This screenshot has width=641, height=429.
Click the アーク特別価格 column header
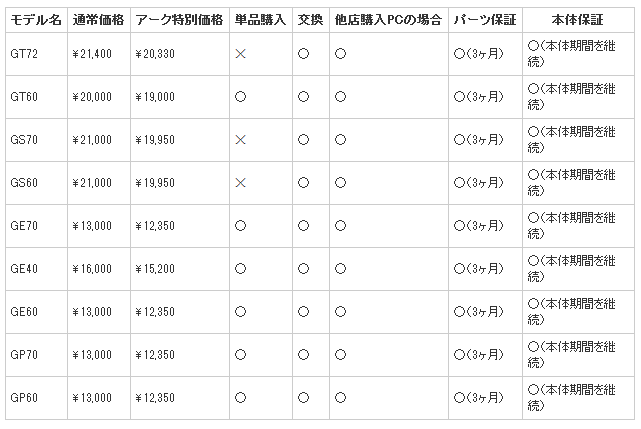179,20
